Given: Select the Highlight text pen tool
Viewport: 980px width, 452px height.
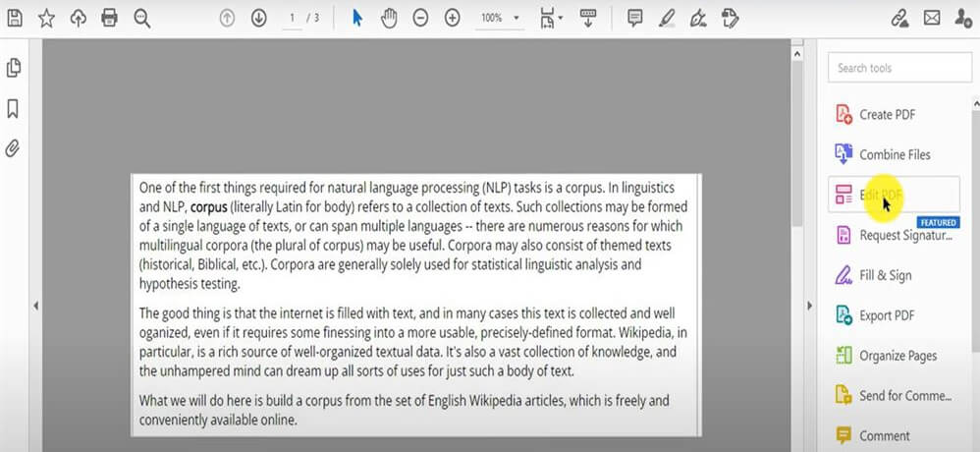Looking at the screenshot, I should coord(666,18).
